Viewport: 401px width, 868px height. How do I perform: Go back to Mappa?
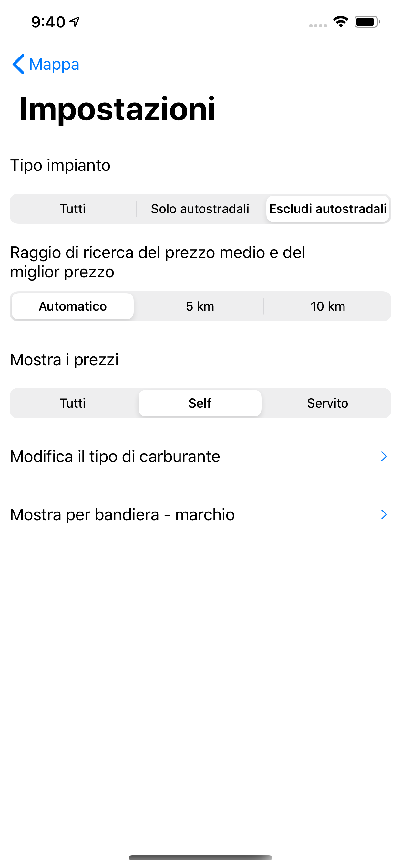click(54, 64)
